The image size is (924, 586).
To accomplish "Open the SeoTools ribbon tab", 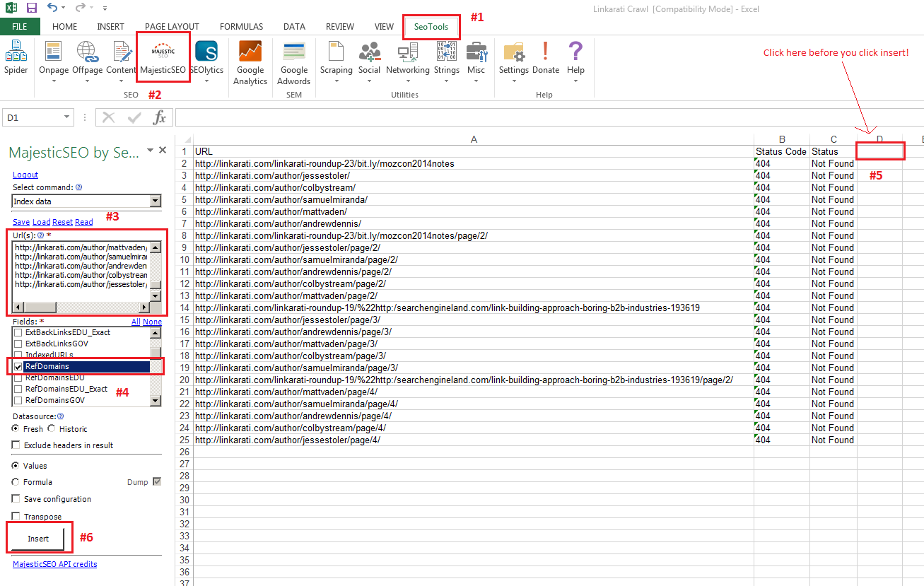I will [x=431, y=27].
